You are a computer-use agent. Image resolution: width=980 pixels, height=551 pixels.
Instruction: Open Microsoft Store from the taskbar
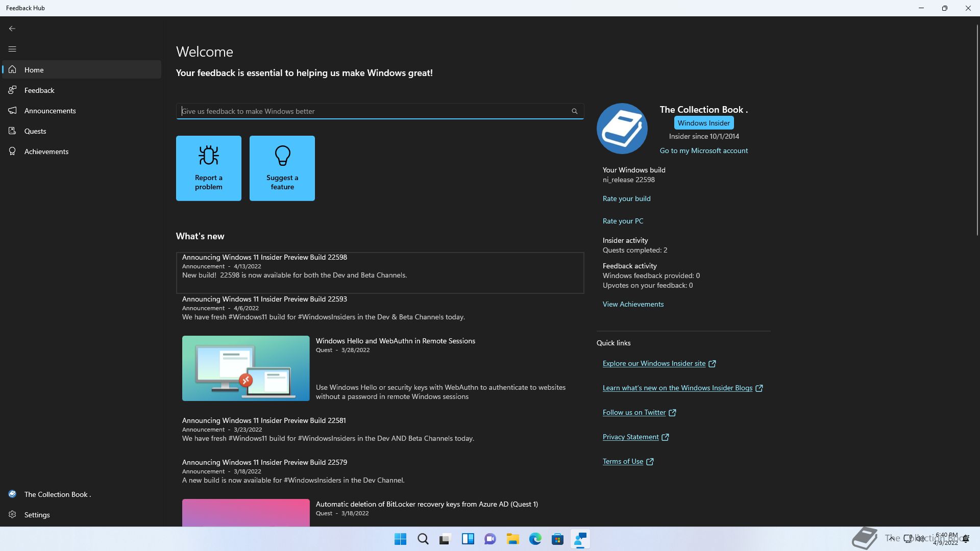click(558, 539)
